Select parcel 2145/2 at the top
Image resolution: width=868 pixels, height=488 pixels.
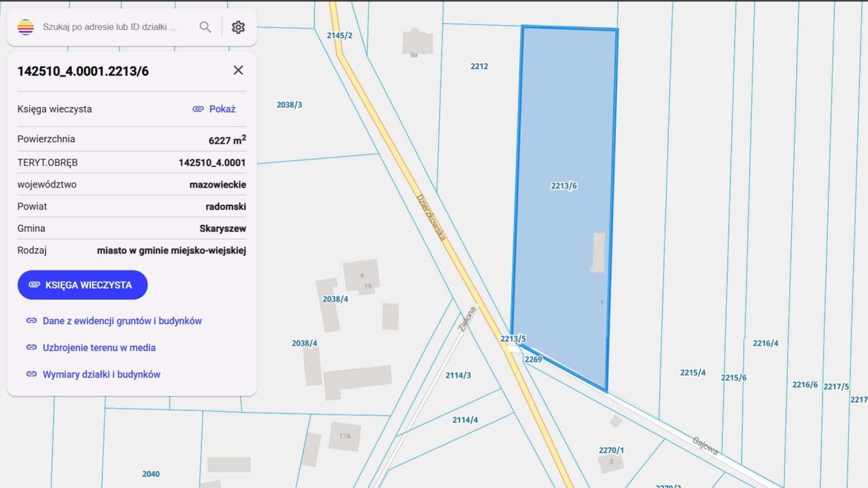tap(339, 34)
